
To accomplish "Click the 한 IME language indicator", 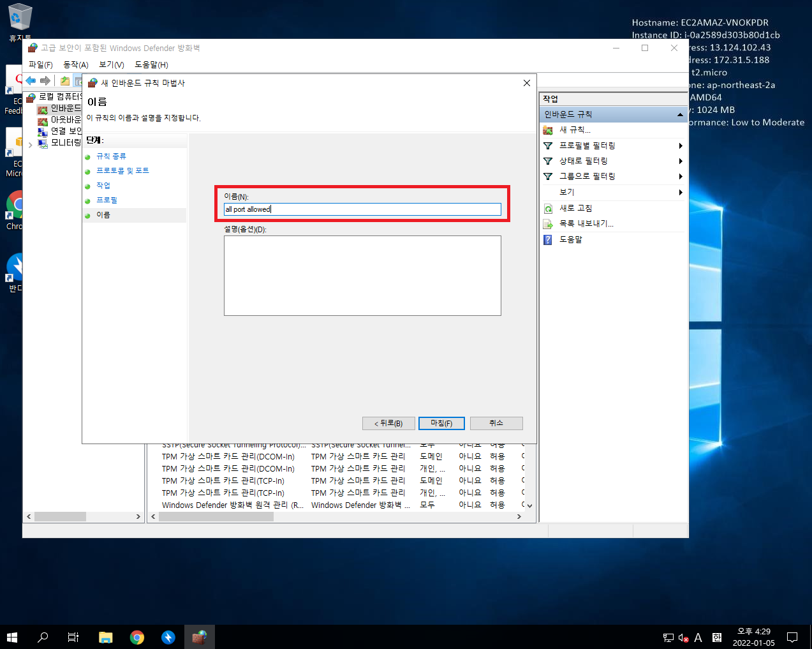I will [x=716, y=638].
